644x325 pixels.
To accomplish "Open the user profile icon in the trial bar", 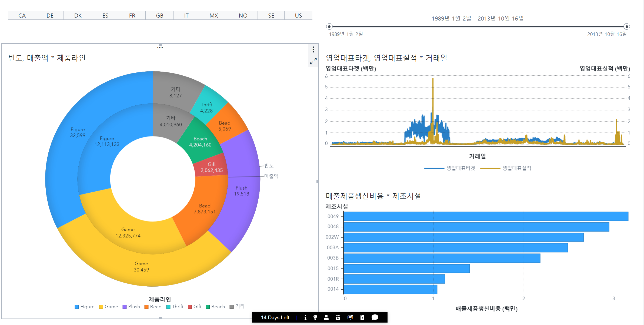I will click(326, 317).
